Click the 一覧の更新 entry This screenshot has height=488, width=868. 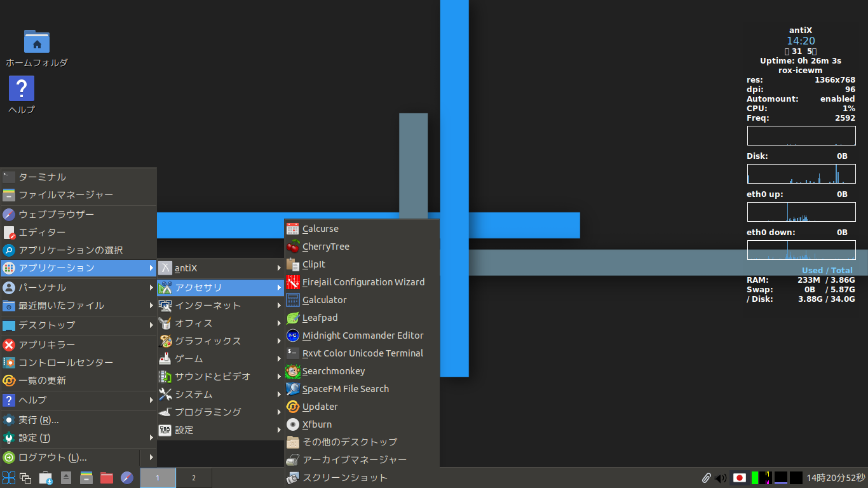[79, 381]
